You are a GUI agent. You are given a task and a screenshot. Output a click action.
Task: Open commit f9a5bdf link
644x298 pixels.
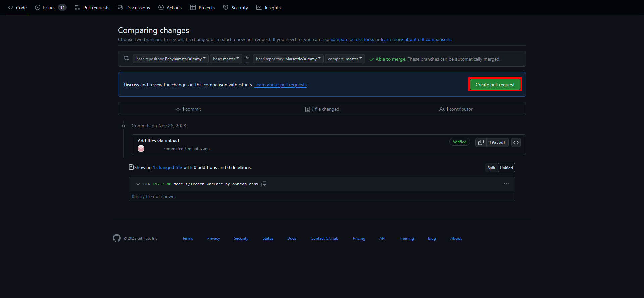(x=497, y=142)
